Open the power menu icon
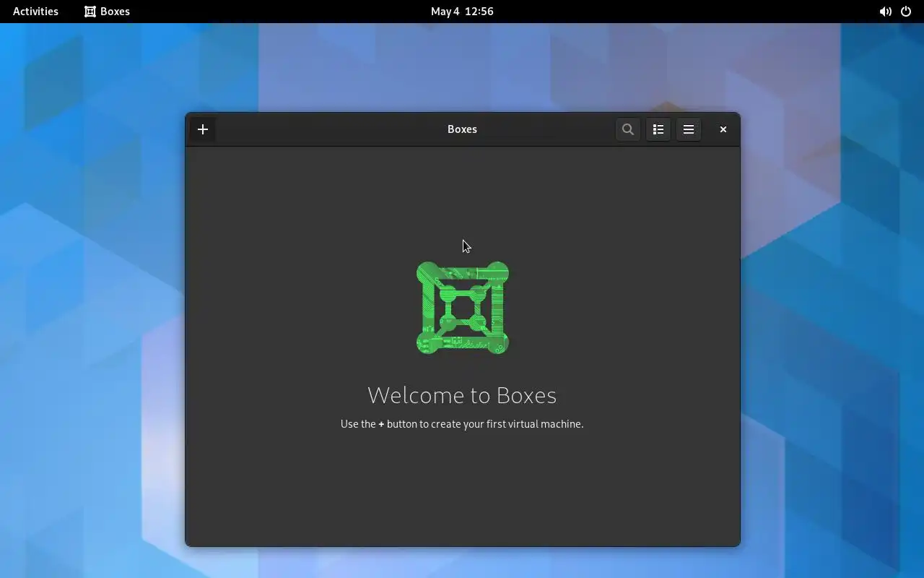Viewport: 924px width, 578px height. tap(906, 12)
